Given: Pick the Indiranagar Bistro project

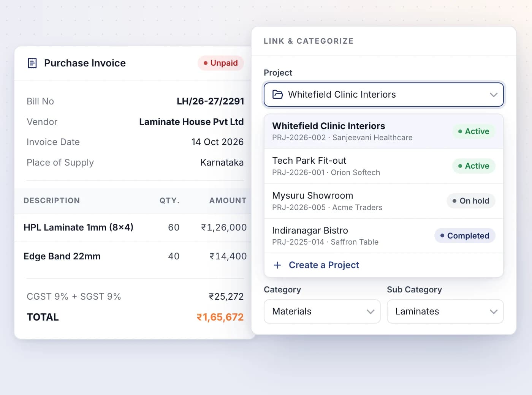Looking at the screenshot, I should tap(384, 236).
